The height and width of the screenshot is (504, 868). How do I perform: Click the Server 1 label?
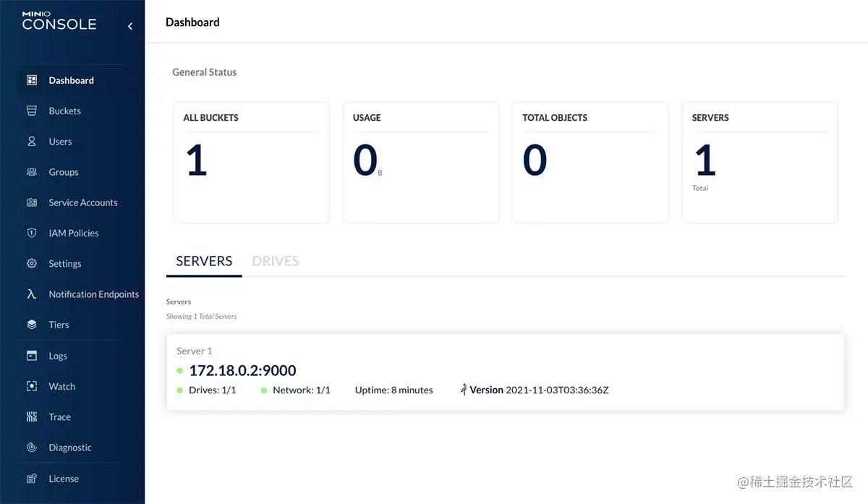click(195, 351)
